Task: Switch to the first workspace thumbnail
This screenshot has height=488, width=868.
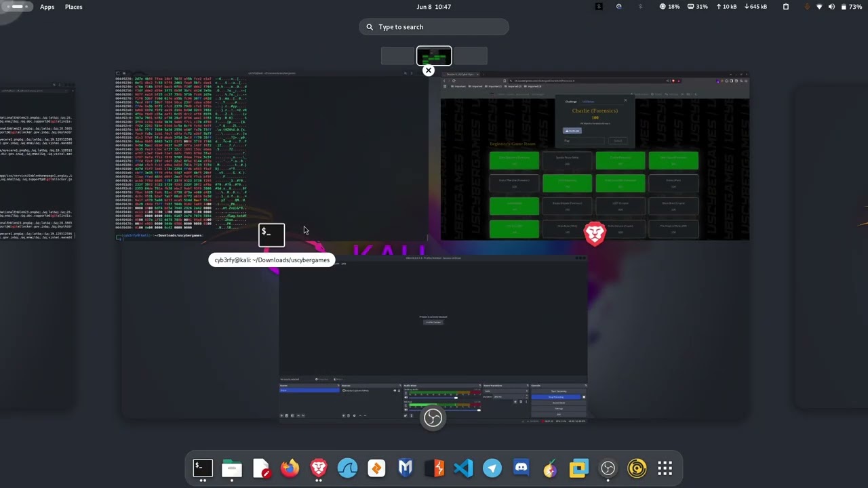Action: [398, 56]
